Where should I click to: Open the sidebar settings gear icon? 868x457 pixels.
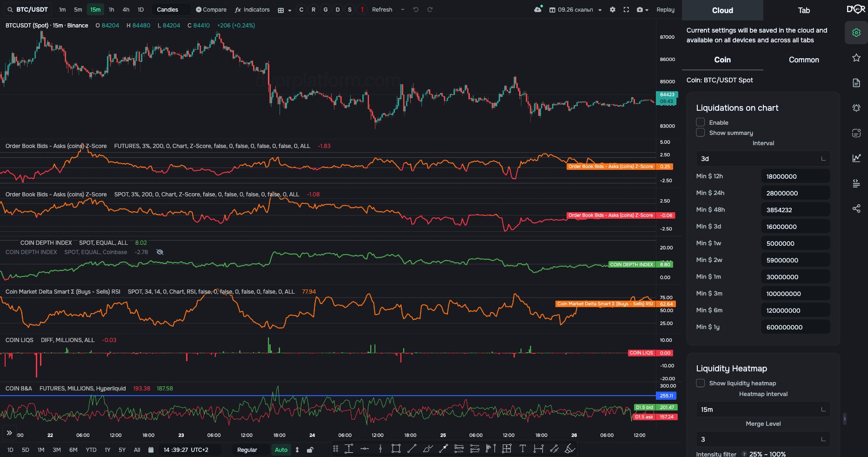[x=856, y=33]
